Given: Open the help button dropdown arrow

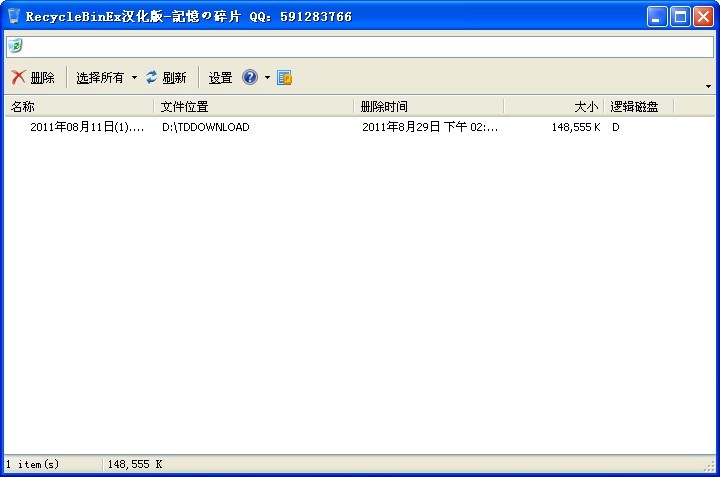Looking at the screenshot, I should pyautogui.click(x=267, y=78).
